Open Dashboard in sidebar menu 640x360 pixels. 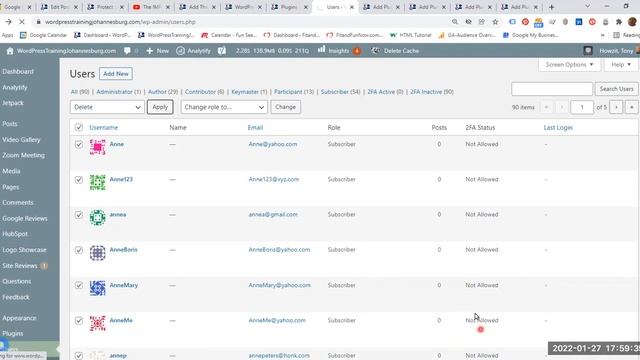coord(18,71)
